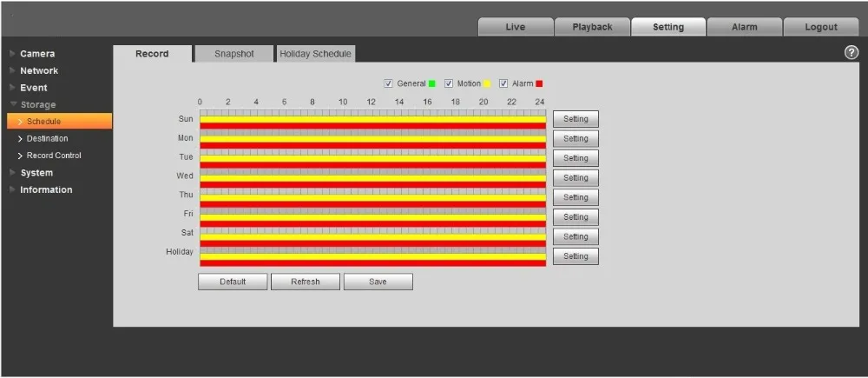Click the Wed day label
Viewport: 868px width, 378px height.
click(x=185, y=176)
